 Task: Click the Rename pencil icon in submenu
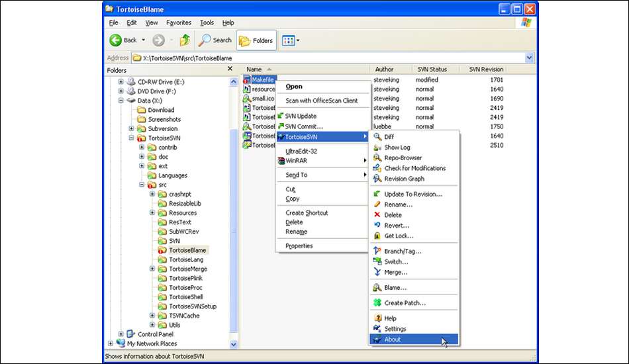coord(377,204)
